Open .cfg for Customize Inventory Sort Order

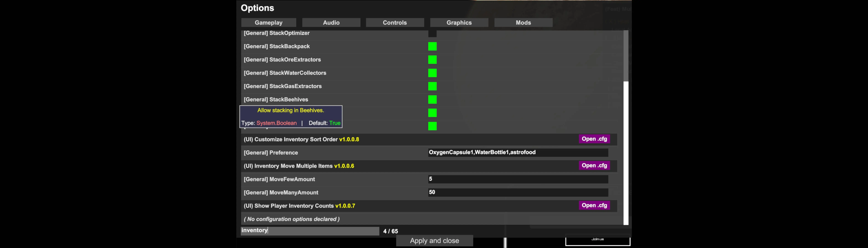tap(594, 139)
